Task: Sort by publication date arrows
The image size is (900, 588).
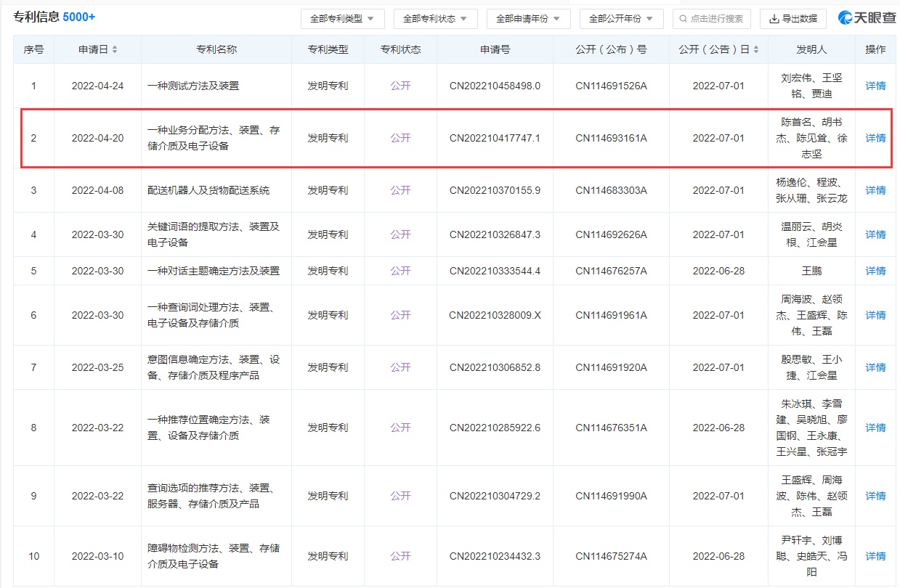Action: click(x=756, y=50)
